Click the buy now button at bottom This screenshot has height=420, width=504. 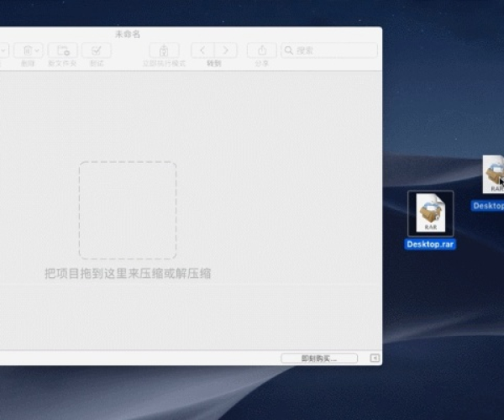point(319,358)
